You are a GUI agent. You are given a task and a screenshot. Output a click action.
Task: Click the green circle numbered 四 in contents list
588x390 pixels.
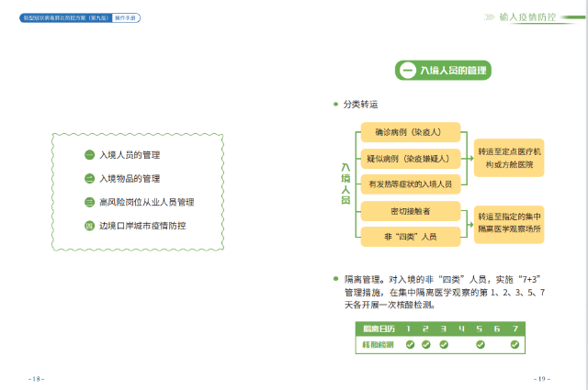pyautogui.click(x=89, y=226)
